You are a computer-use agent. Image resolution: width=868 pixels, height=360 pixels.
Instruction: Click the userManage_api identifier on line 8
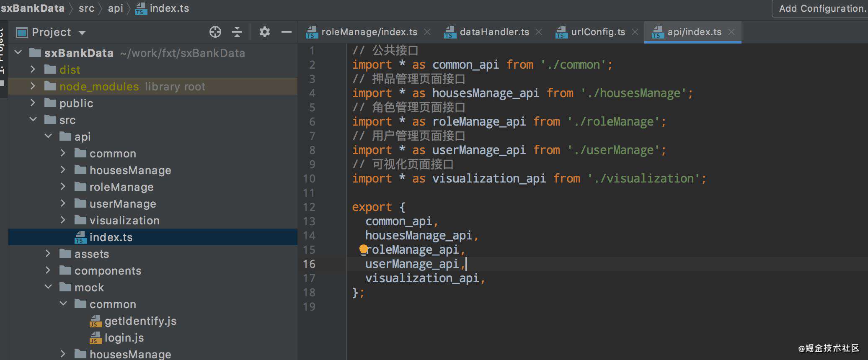click(479, 150)
